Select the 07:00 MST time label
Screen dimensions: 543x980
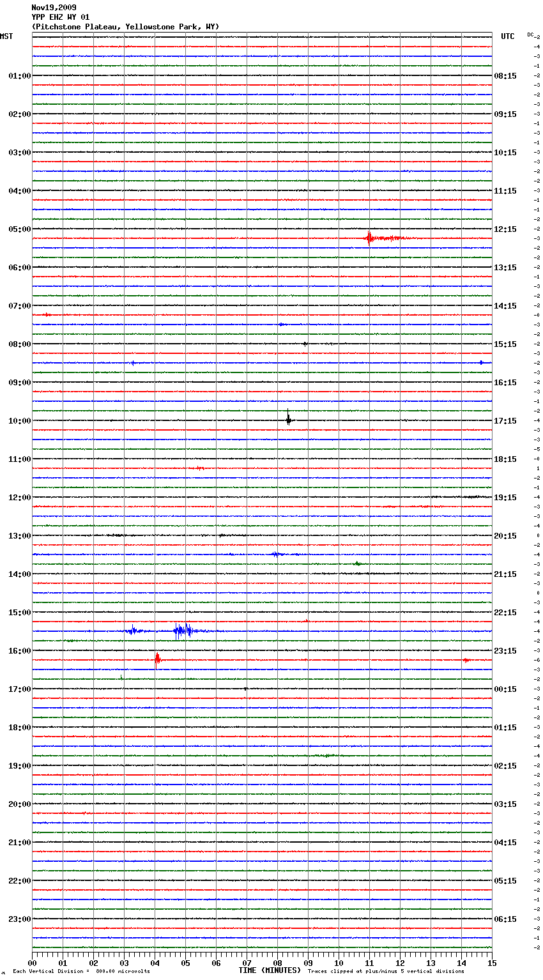(x=19, y=306)
